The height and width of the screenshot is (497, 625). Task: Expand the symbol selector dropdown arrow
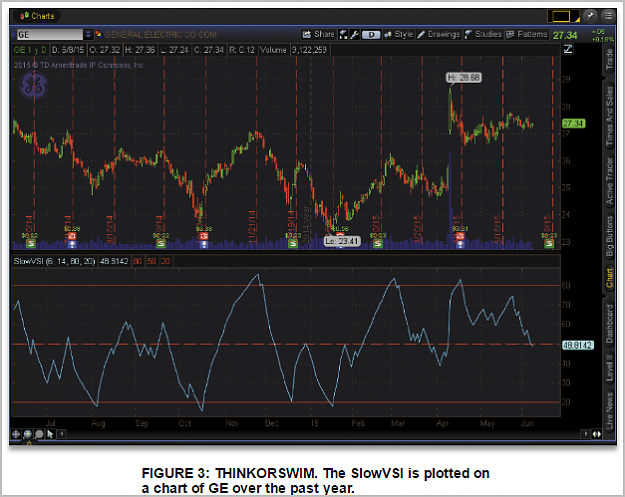click(x=88, y=35)
